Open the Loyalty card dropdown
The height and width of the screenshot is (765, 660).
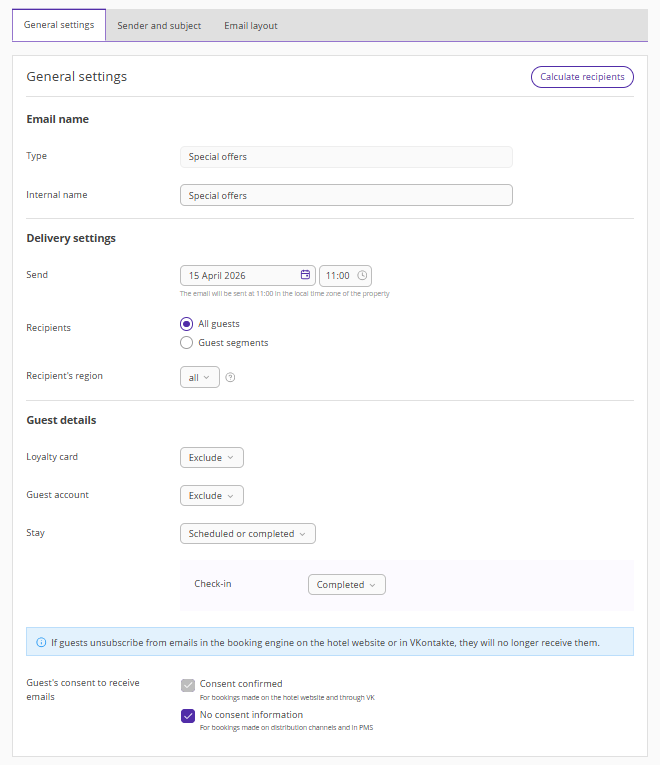coord(211,457)
